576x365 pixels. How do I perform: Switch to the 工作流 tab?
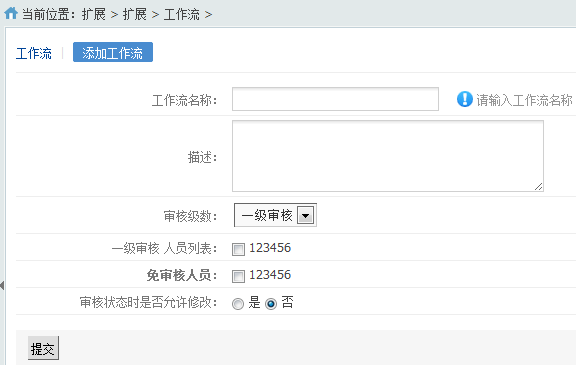coord(34,53)
